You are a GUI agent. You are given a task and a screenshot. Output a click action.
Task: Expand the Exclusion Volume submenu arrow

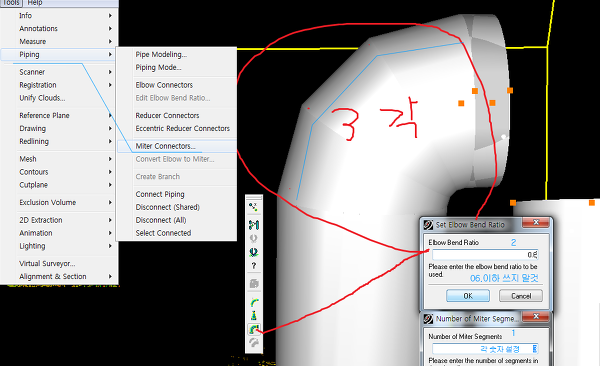[110, 203]
